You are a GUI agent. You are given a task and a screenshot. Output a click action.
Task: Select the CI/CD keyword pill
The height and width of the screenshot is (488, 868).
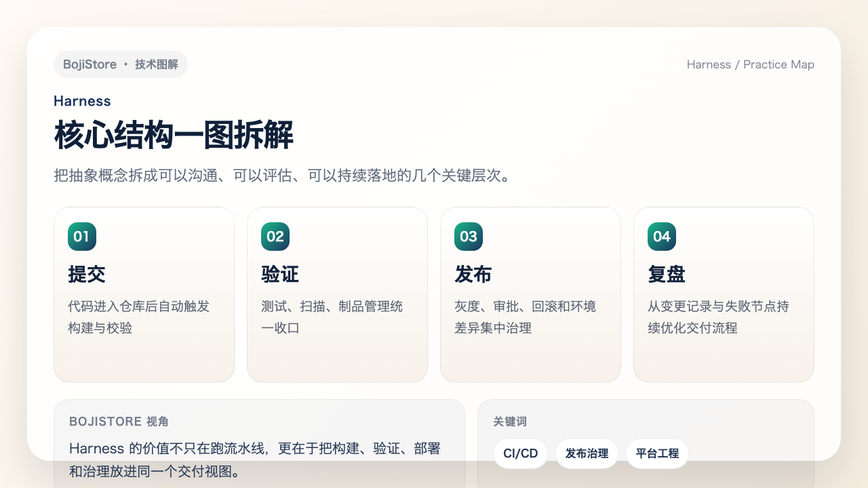520,453
